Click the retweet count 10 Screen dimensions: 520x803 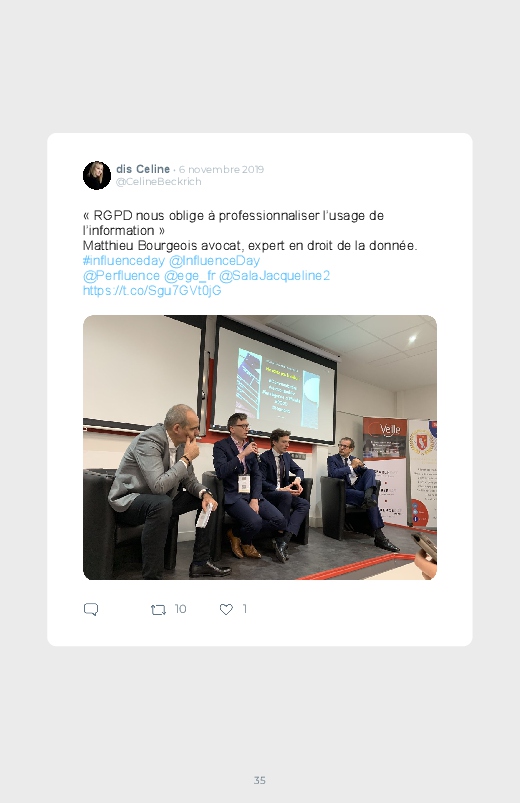[x=180, y=609]
